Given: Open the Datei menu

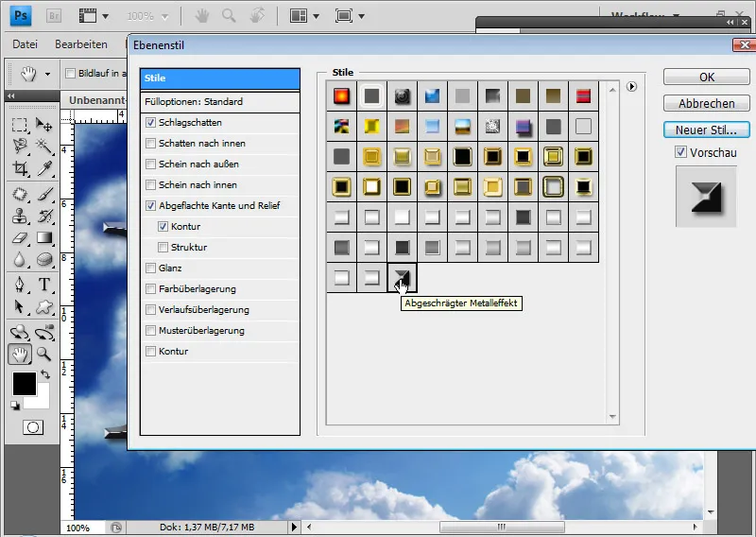Looking at the screenshot, I should tap(26, 44).
